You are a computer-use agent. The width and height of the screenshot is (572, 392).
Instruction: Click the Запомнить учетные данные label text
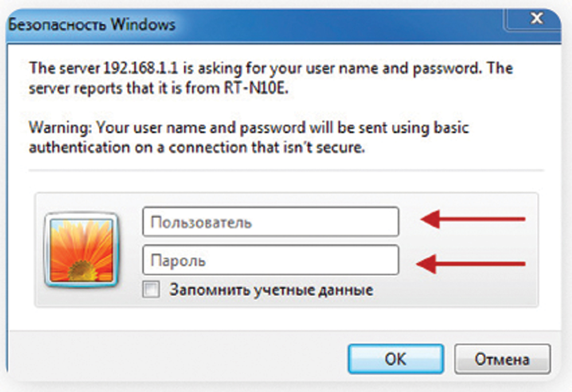pos(271,290)
